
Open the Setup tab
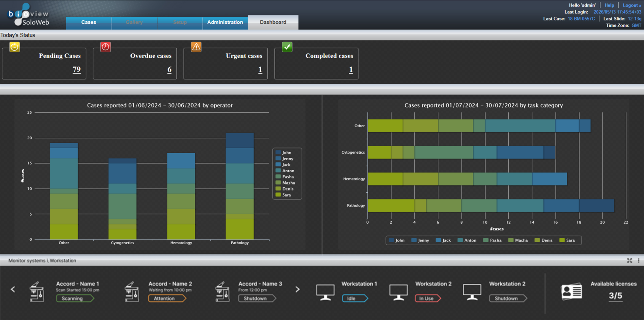point(180,22)
